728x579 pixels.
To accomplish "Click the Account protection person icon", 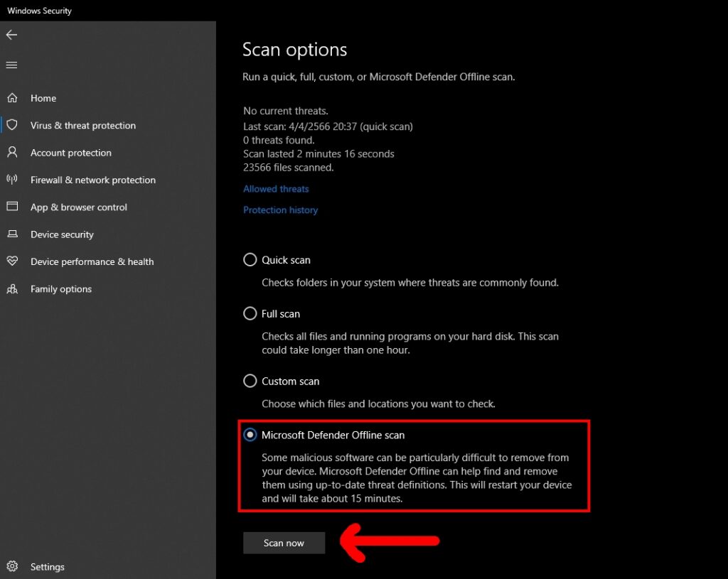I will [x=12, y=152].
